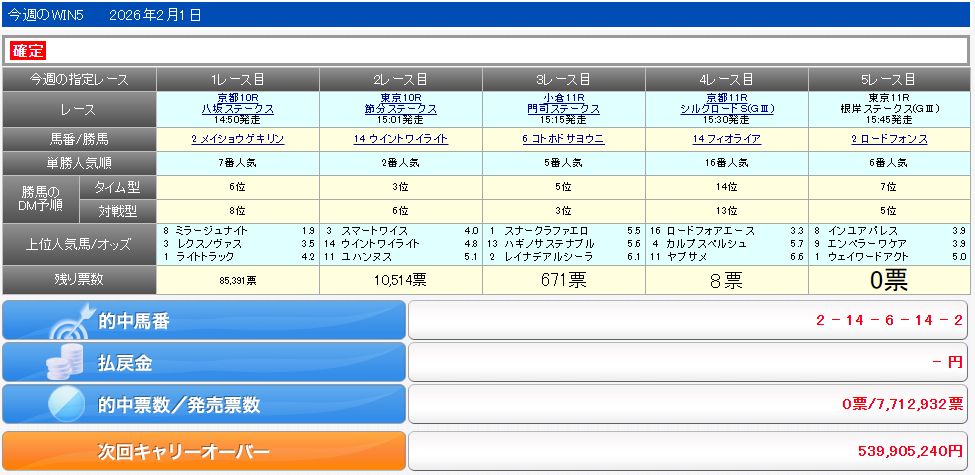Click the 馬番/勝馬 row header
This screenshot has width=975, height=475.
point(79,139)
